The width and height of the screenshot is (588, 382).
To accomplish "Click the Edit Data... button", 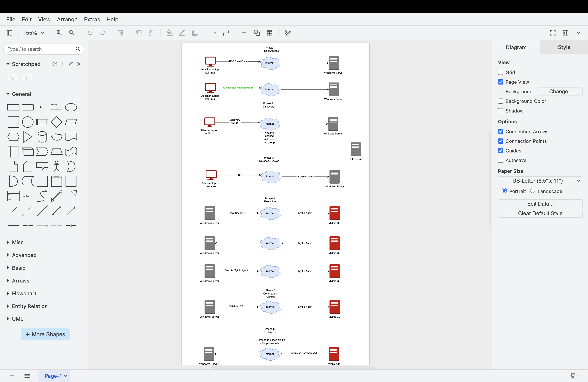I will click(540, 204).
